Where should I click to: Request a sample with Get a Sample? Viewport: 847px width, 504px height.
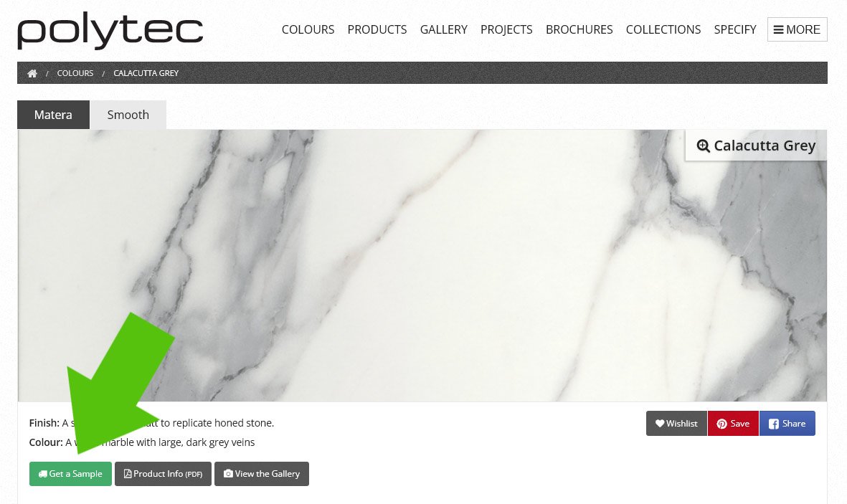pos(70,474)
